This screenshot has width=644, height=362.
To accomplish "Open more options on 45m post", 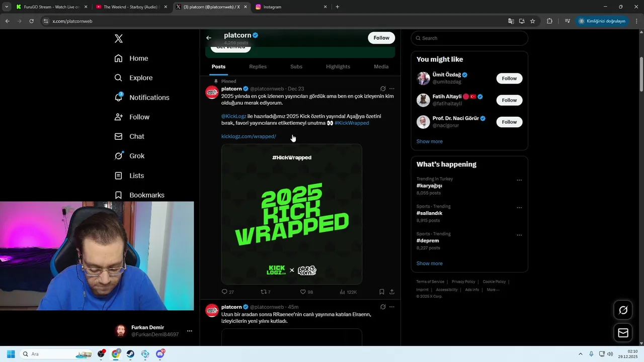I will click(392, 307).
